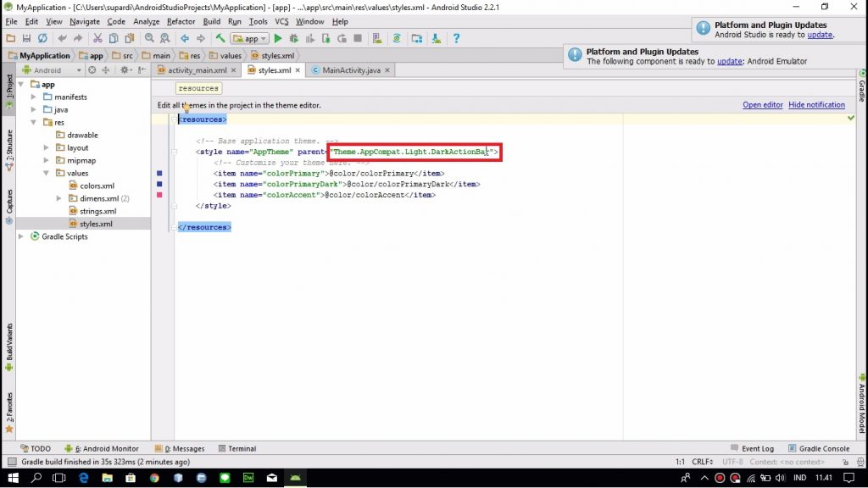The image size is (868, 488).
Task: Expand the manifests folder in project tree
Action: tap(34, 97)
